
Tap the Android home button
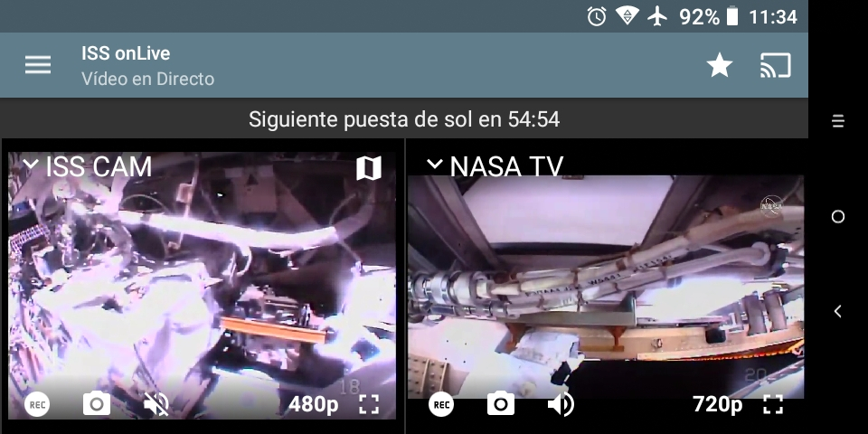tap(838, 216)
